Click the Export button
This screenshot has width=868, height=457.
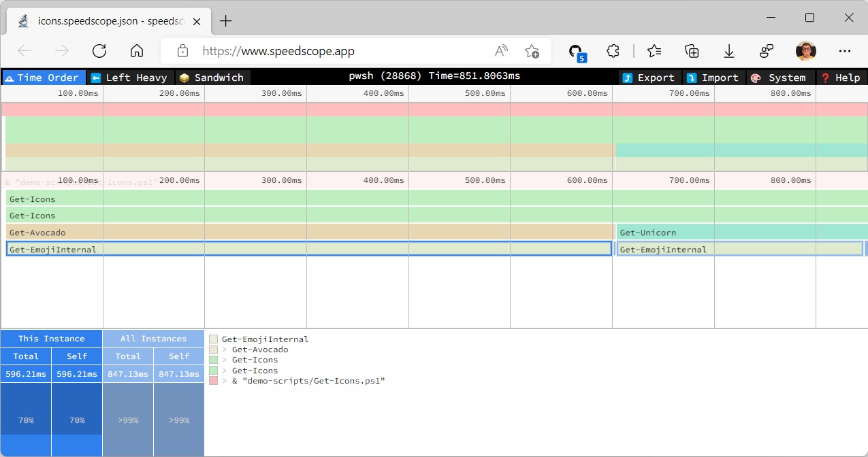coord(649,78)
